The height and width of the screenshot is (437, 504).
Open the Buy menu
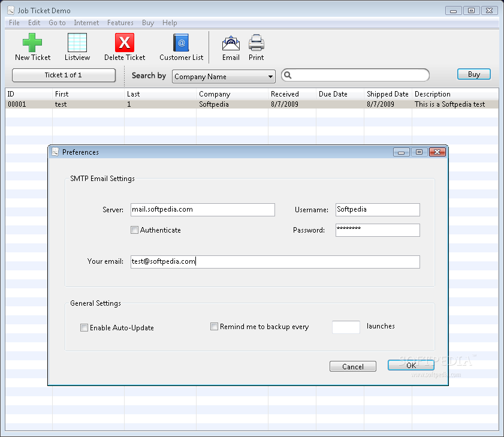click(x=148, y=23)
